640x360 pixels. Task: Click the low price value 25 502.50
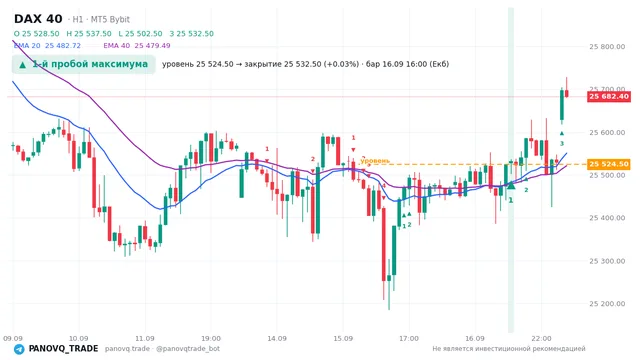coord(144,33)
